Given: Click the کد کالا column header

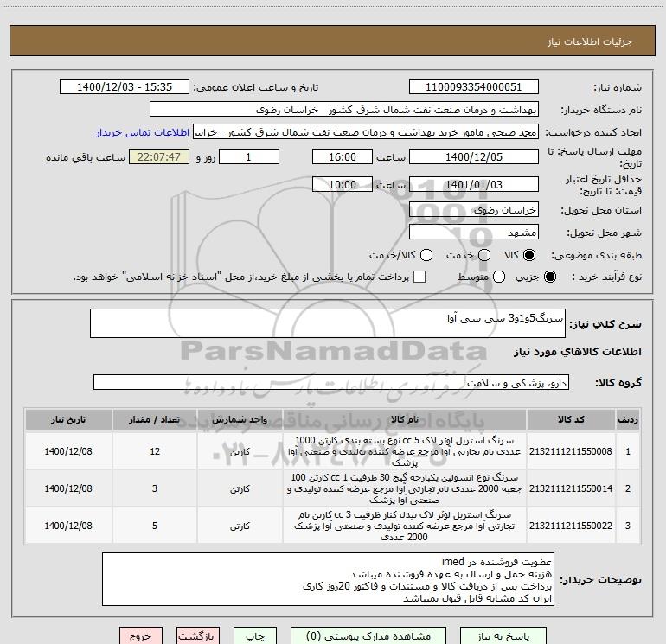Looking at the screenshot, I should pyautogui.click(x=571, y=419).
